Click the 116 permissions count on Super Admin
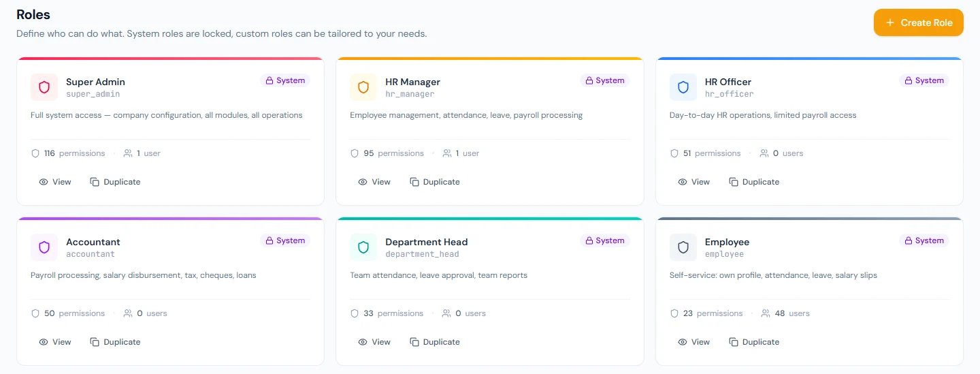Screen dimensions: 980x374 point(68,153)
